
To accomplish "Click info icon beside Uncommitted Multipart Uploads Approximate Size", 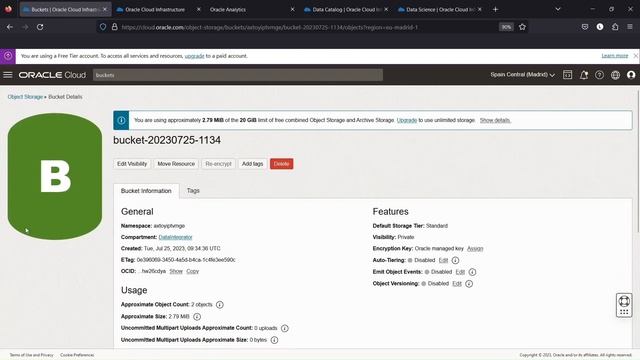I will [x=274, y=340].
